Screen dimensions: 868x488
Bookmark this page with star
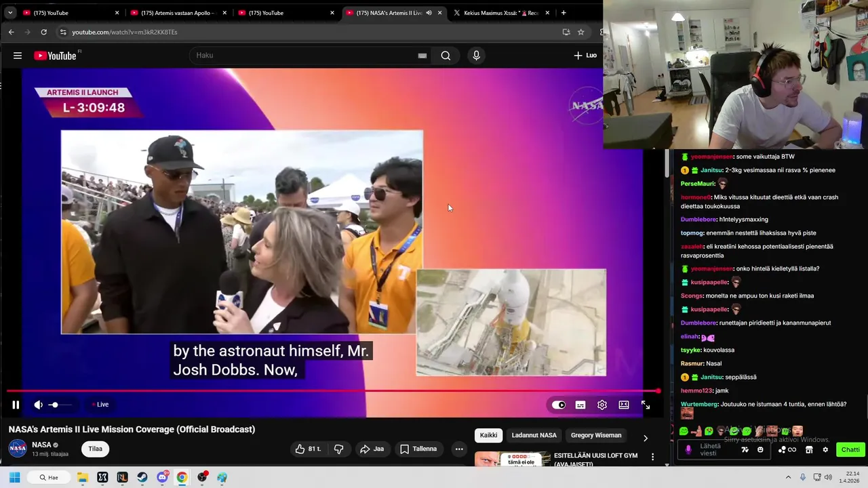coord(580,32)
